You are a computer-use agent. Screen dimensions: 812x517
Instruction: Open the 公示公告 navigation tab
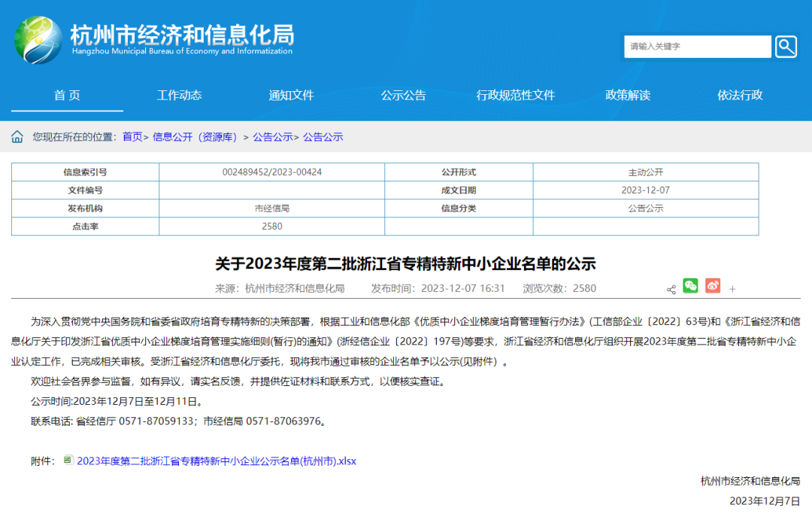coord(404,96)
